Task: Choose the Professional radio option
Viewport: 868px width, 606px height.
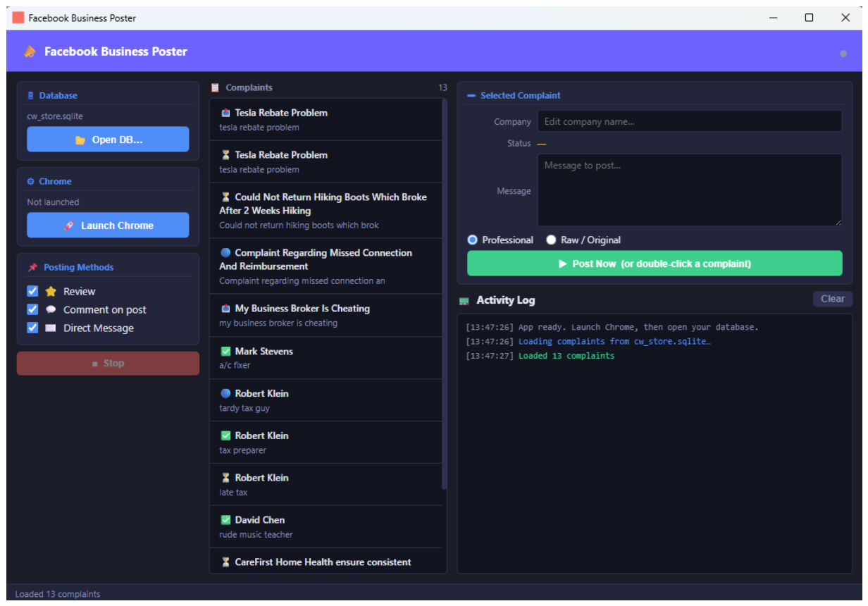Action: point(473,240)
